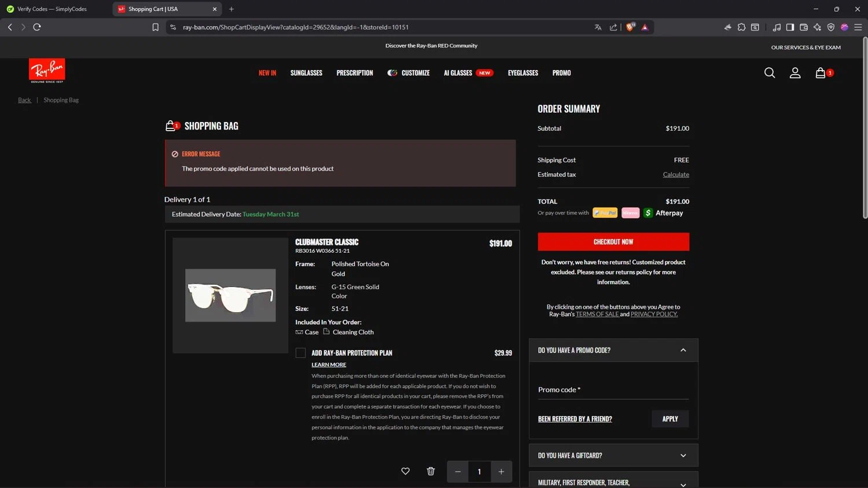The width and height of the screenshot is (868, 488).
Task: Open the Brave Wallet icon
Action: [x=804, y=27]
